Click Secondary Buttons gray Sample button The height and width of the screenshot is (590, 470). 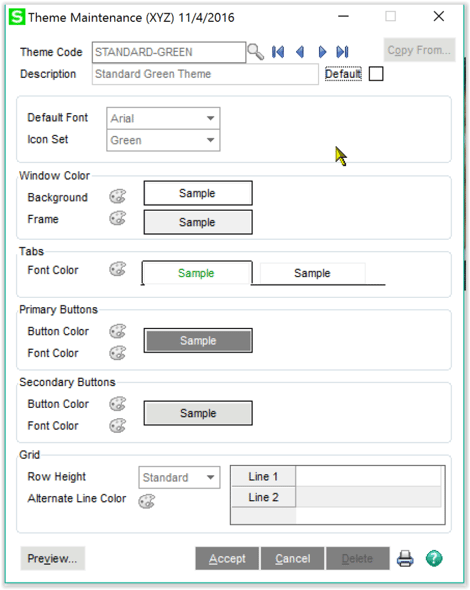tap(198, 413)
